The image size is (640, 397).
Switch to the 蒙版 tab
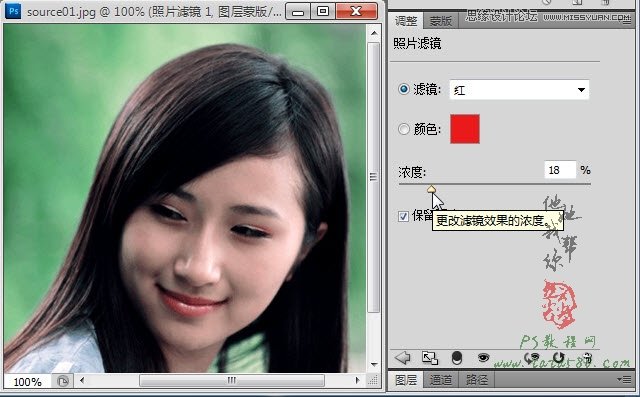pyautogui.click(x=441, y=21)
